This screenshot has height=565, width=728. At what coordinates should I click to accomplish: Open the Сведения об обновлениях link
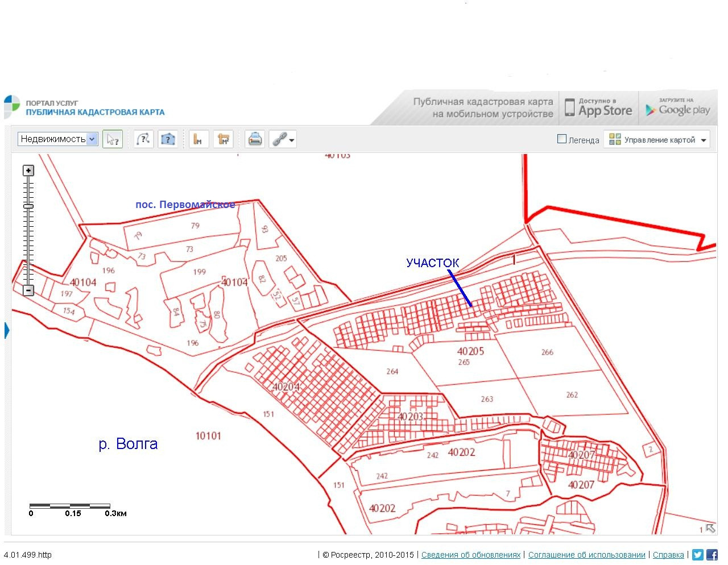click(470, 555)
